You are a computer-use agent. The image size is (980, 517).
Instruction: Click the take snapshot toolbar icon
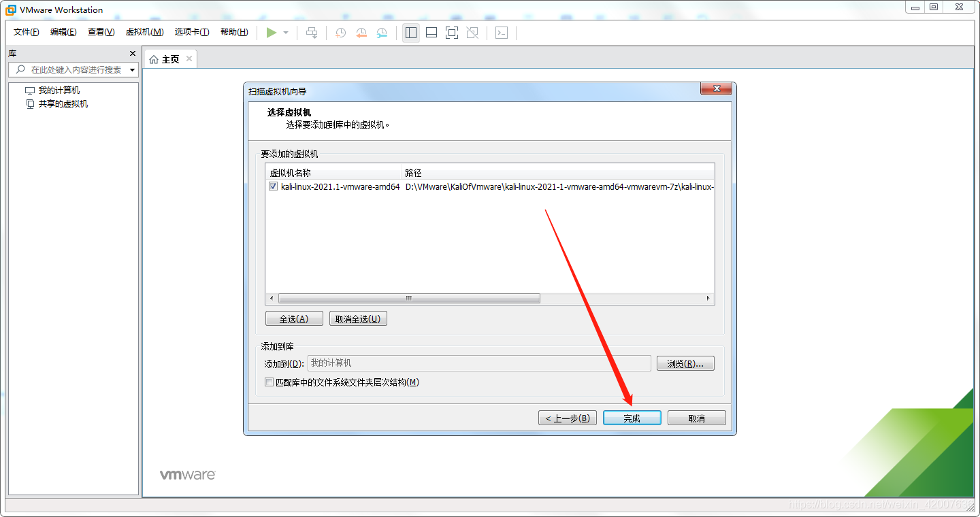(340, 33)
